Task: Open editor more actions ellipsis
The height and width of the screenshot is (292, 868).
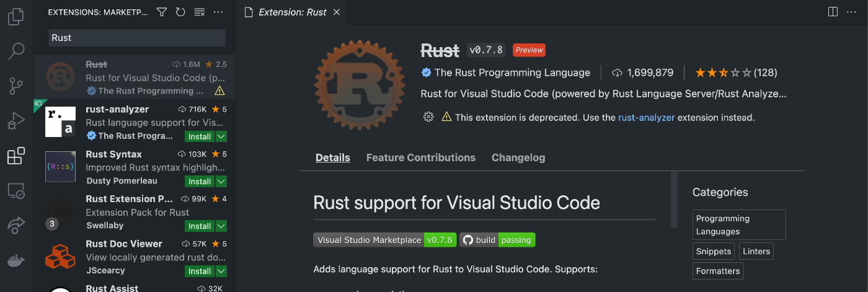Action: click(x=852, y=12)
